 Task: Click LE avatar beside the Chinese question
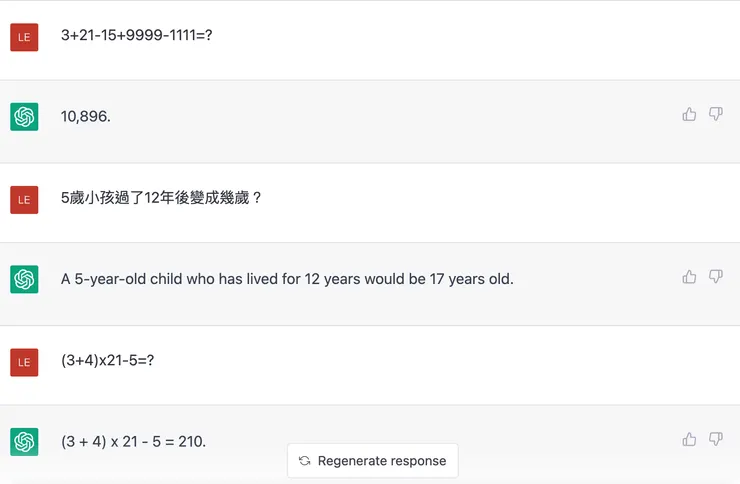[24, 199]
